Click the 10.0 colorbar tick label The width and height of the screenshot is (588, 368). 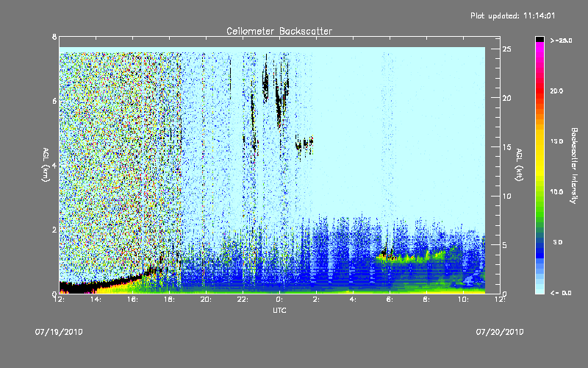coord(556,191)
